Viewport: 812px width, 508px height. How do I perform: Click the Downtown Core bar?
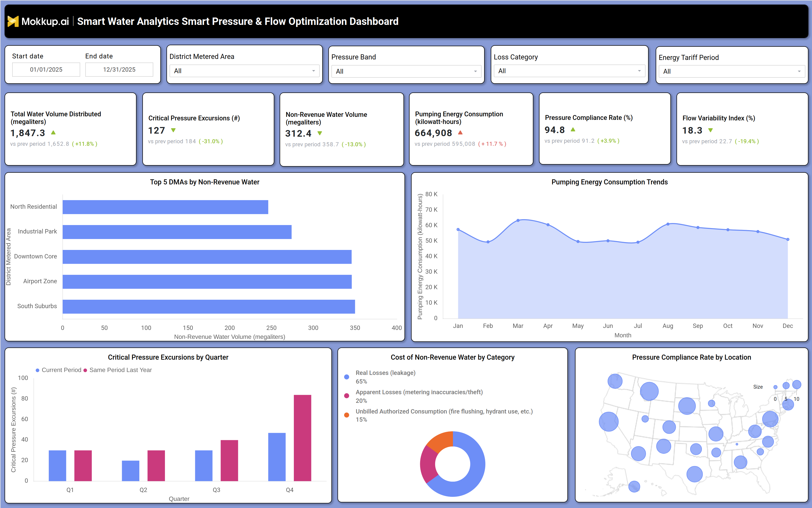[207, 257]
